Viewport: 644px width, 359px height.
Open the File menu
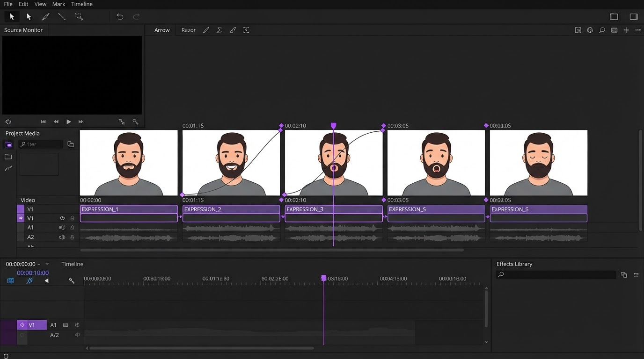[x=8, y=4]
